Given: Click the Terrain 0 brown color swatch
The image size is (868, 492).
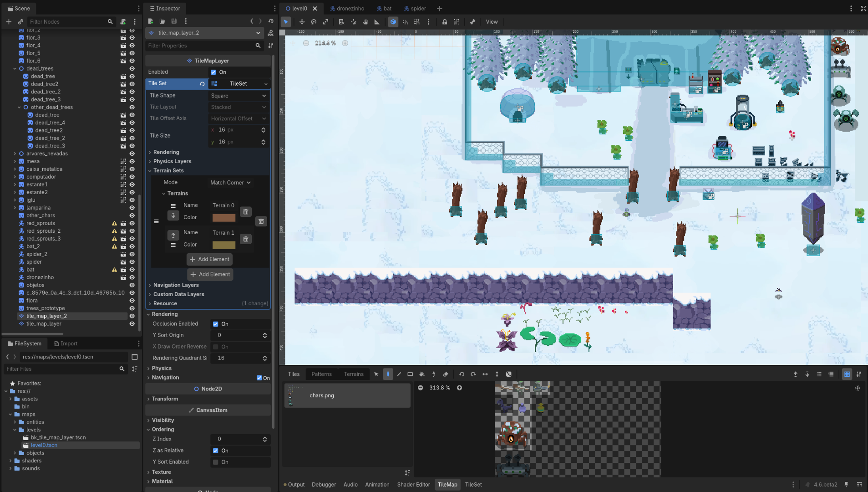Looking at the screenshot, I should tap(223, 218).
